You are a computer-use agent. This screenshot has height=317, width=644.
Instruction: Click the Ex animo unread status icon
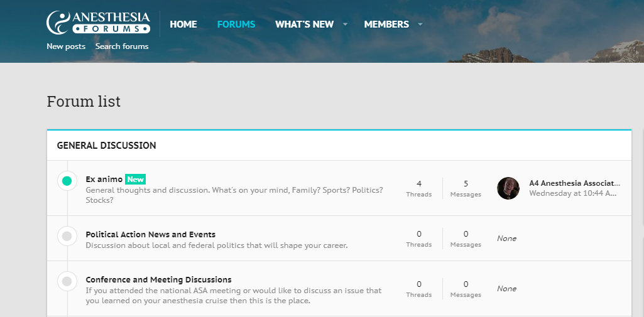(x=67, y=181)
